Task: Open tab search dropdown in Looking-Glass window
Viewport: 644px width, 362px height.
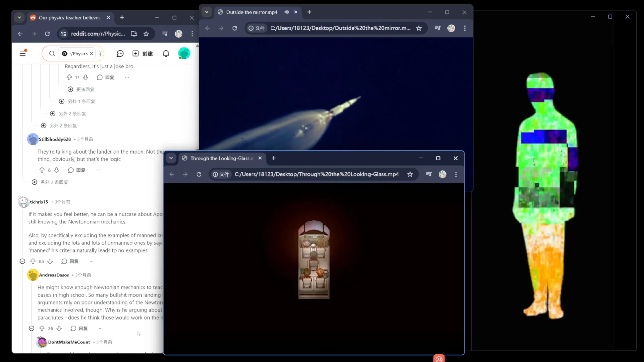Action: tap(171, 158)
